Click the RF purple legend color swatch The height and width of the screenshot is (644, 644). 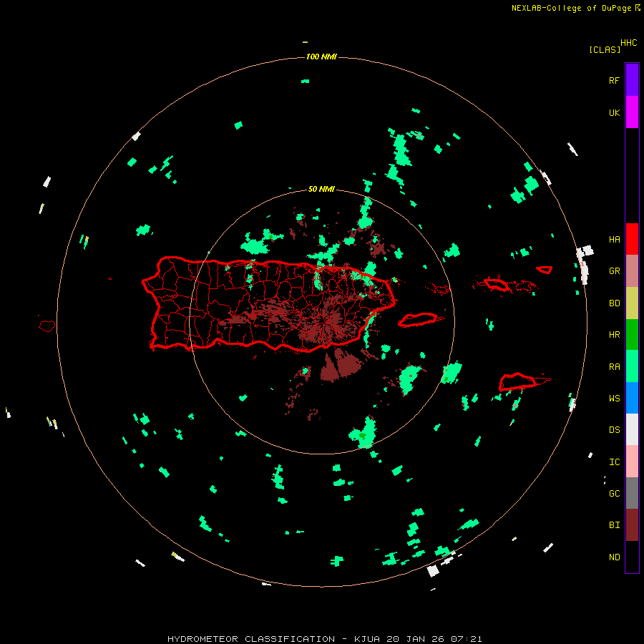coord(632,80)
